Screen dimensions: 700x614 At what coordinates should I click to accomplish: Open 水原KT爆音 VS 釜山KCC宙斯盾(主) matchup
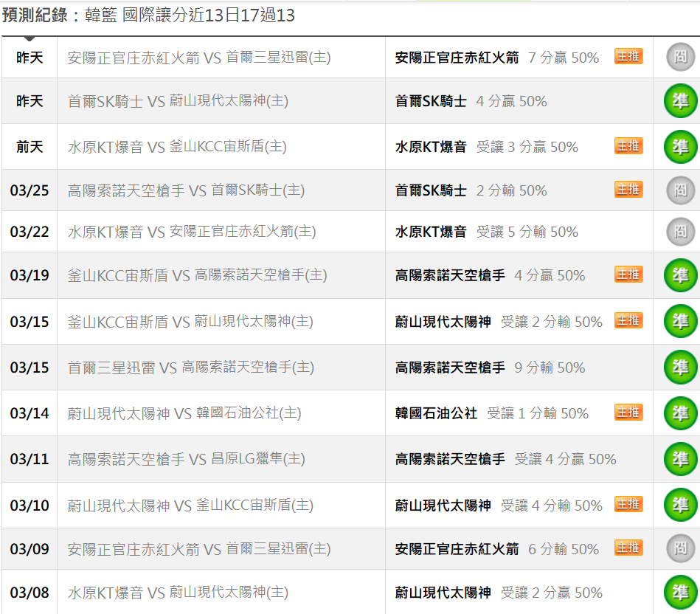(177, 147)
